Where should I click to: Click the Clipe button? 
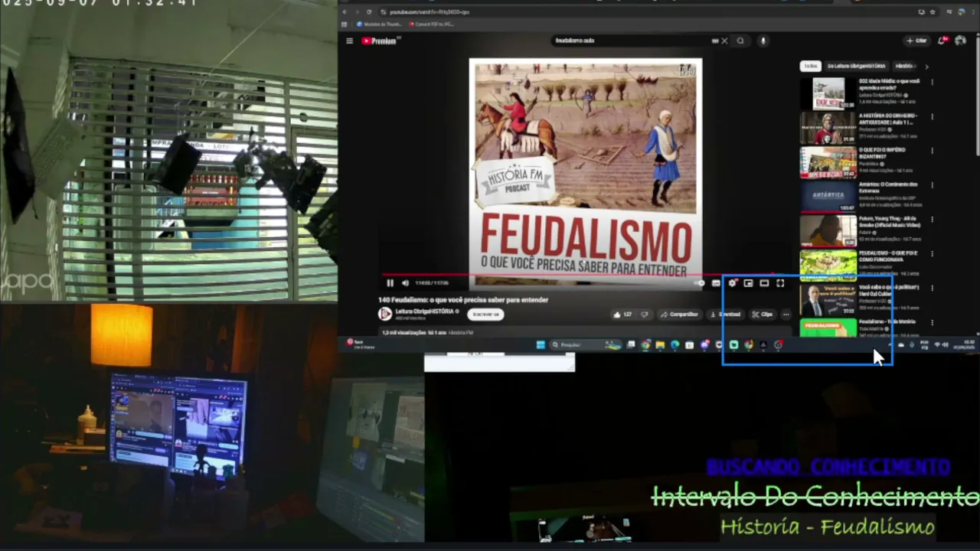[x=763, y=314]
